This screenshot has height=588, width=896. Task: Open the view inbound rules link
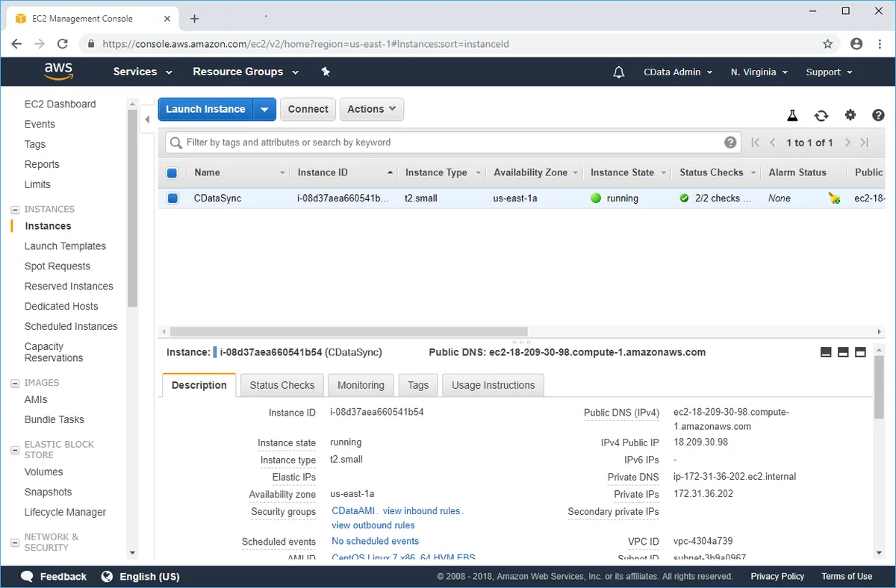click(x=421, y=511)
